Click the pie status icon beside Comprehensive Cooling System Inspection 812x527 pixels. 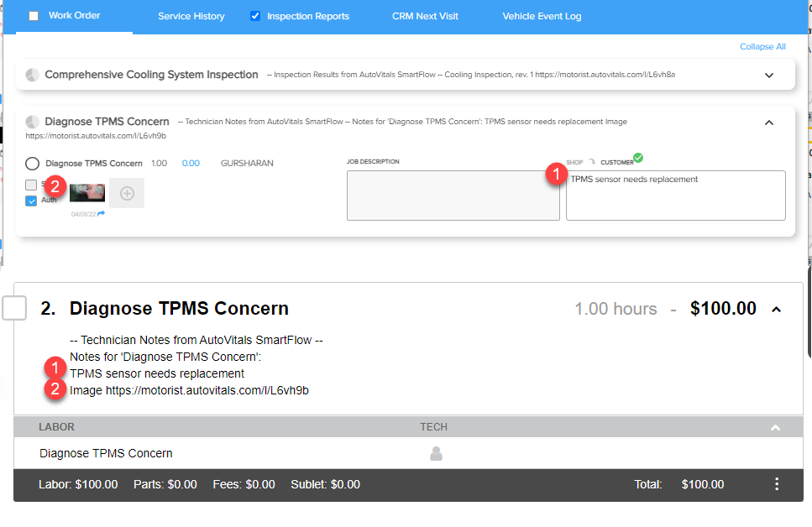coord(32,75)
